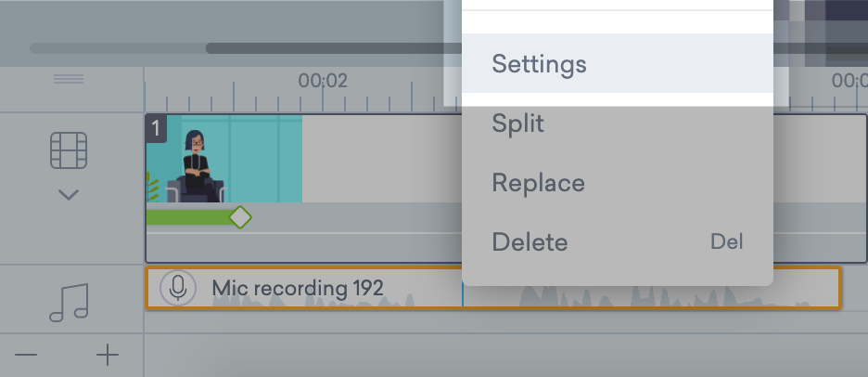
Task: Click empty scene clip area beside thumbnail
Action: click(380, 158)
